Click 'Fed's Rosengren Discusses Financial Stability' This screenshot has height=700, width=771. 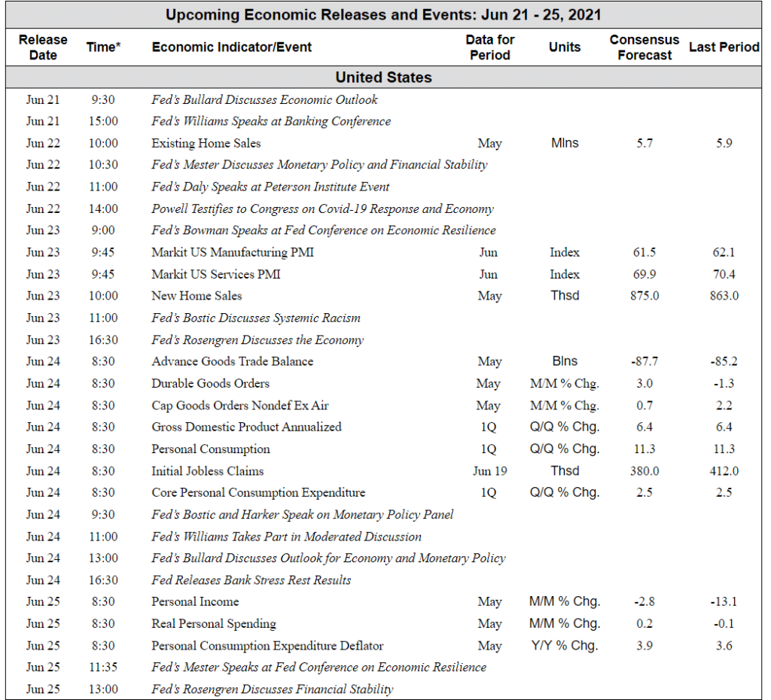273,689
